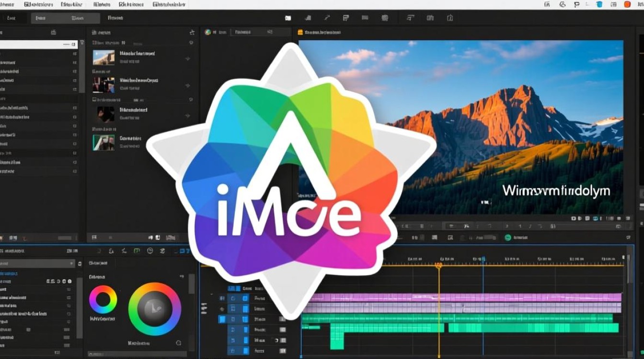The height and width of the screenshot is (359, 644).
Task: Click the blue highlighted text in the lower-left panel
Action: click(10, 273)
